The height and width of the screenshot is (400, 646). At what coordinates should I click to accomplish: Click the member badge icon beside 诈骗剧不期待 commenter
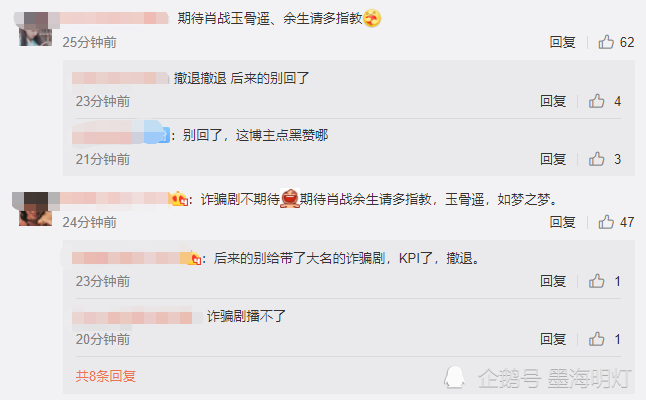[x=180, y=199]
